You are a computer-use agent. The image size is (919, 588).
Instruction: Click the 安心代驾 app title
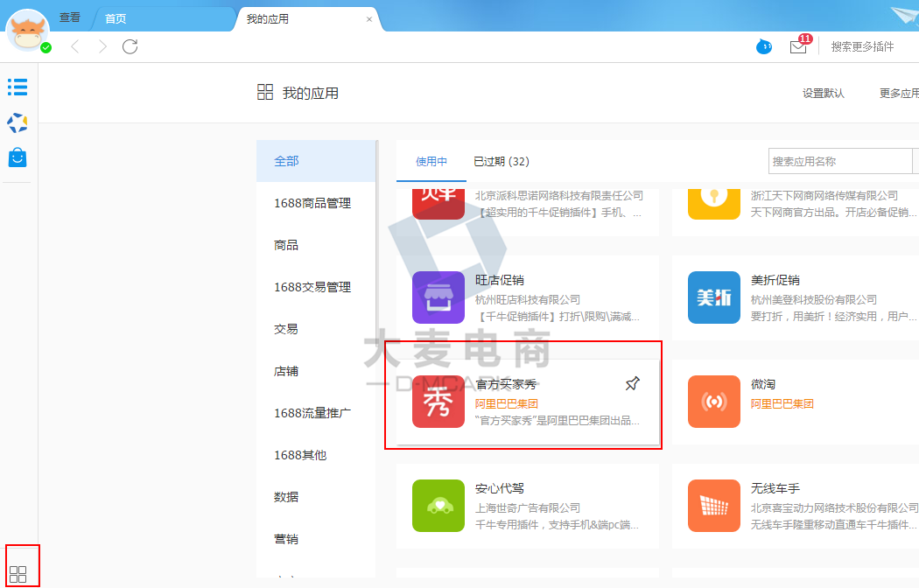pyautogui.click(x=500, y=488)
